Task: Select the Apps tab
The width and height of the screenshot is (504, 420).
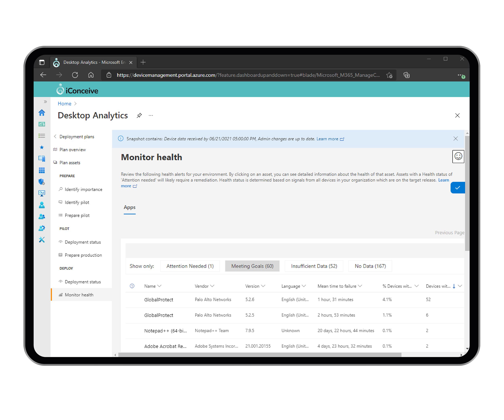Action: click(x=129, y=207)
